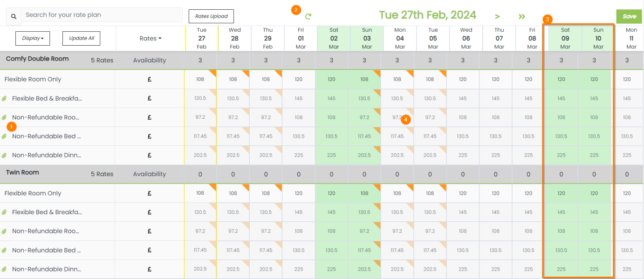644x279 pixels.
Task: Collapse the Twin Room section
Action: (x=22, y=173)
